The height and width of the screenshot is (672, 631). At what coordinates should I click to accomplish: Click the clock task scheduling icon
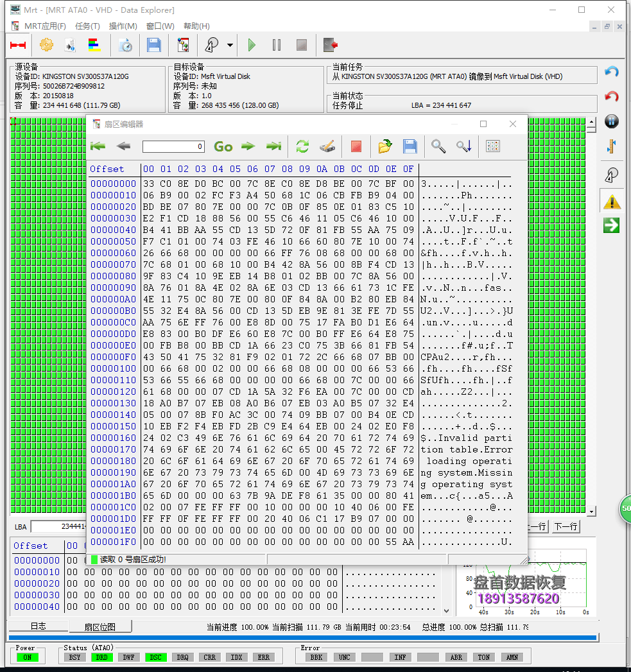point(125,44)
